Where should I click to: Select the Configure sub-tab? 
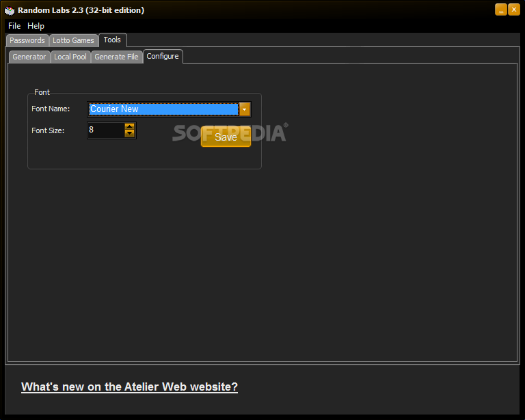[x=163, y=56]
